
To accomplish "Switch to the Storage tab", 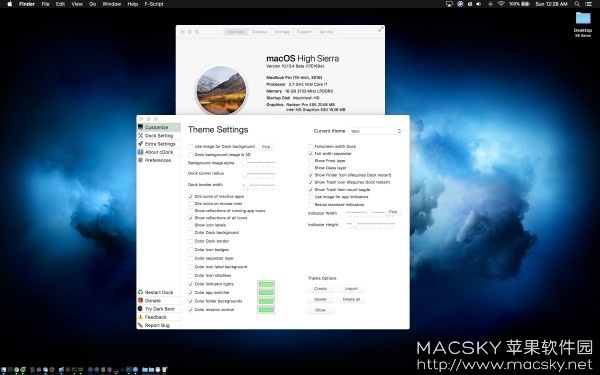I will pos(282,32).
